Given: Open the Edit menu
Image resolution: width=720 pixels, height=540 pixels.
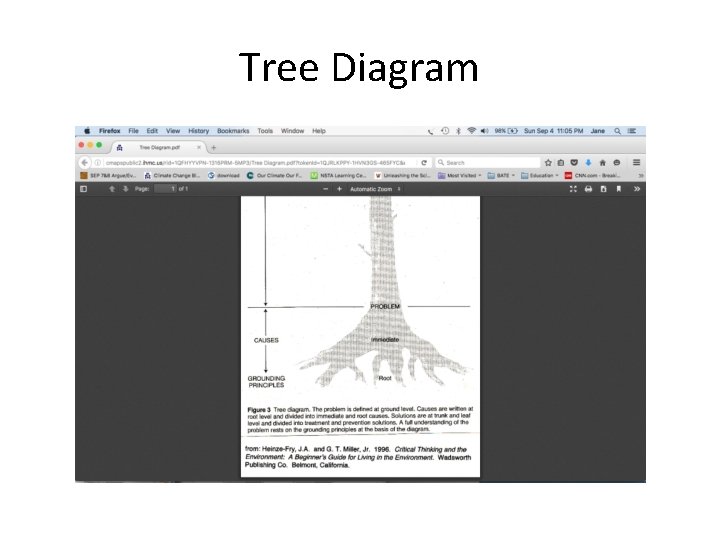Looking at the screenshot, I should click(x=152, y=131).
